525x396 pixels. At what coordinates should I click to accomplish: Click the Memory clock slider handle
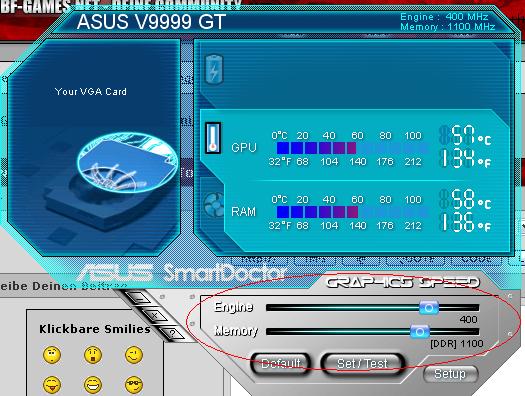coord(420,331)
